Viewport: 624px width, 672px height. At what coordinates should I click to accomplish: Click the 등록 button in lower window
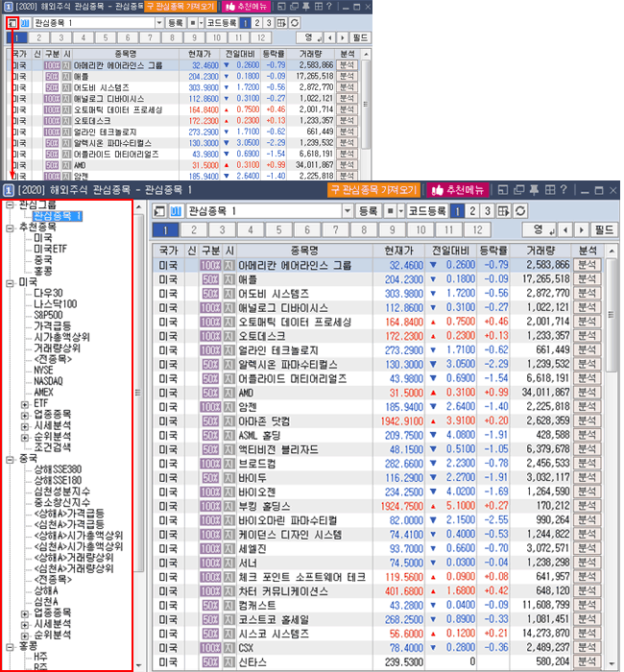tap(368, 211)
